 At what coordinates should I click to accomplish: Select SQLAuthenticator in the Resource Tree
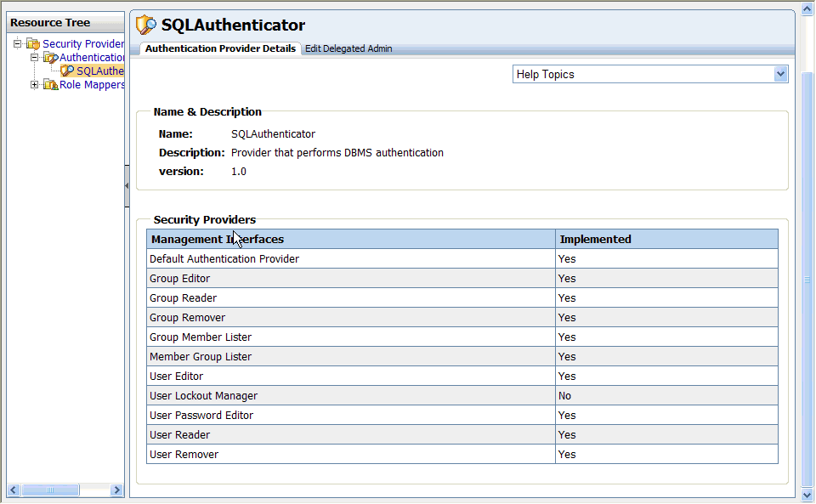tap(100, 71)
